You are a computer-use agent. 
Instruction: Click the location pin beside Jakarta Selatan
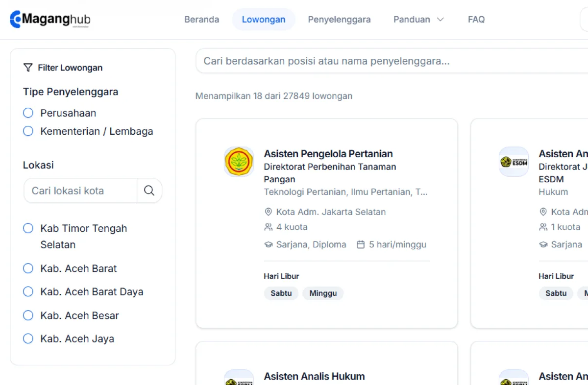[x=268, y=212]
